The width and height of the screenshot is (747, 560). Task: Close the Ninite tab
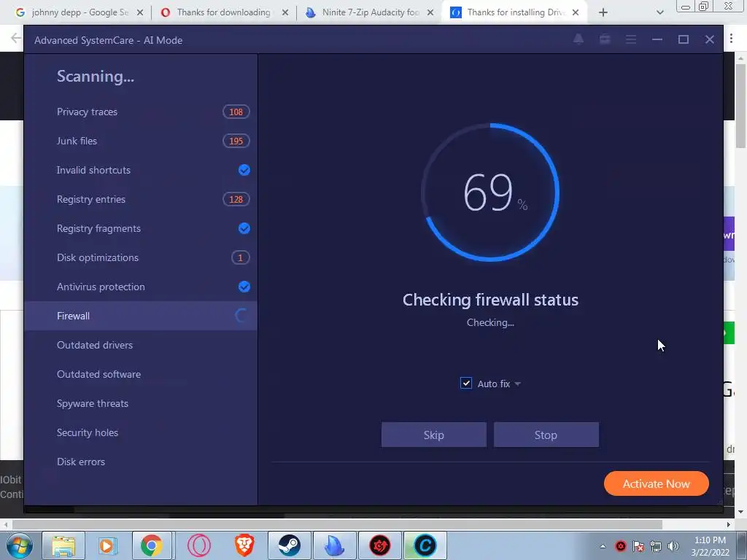coord(430,13)
